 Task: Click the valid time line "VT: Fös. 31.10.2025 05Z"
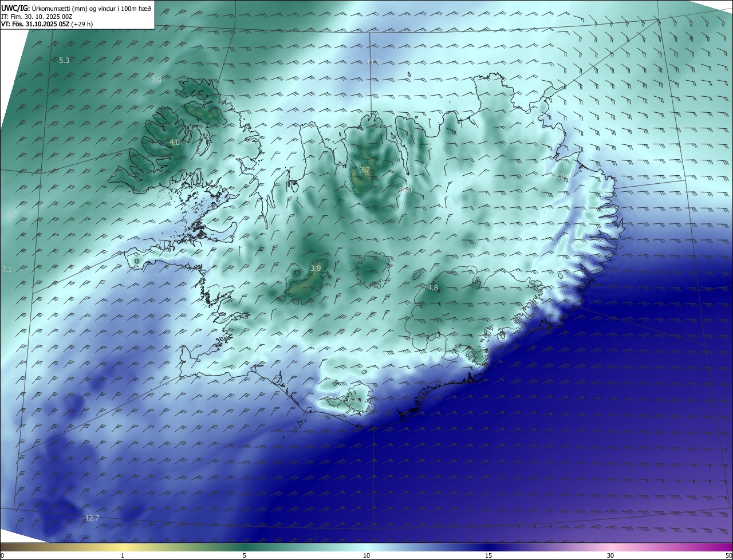[x=35, y=24]
